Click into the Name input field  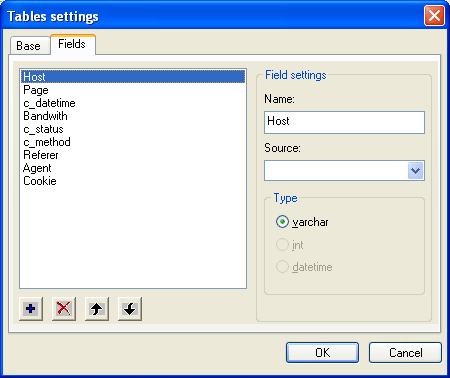(x=344, y=122)
